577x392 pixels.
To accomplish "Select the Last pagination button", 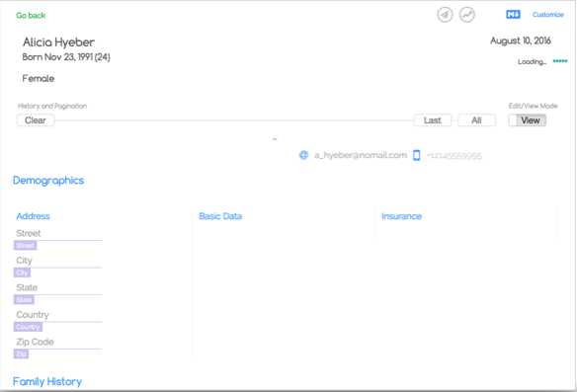I will [433, 120].
